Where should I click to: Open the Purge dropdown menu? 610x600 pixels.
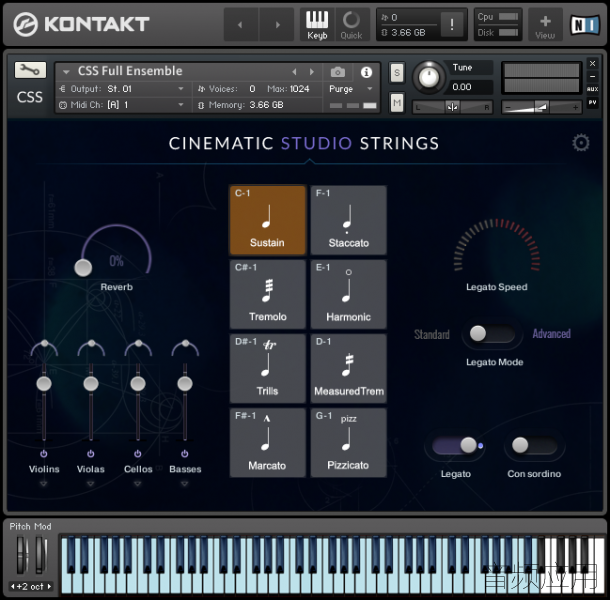point(351,89)
